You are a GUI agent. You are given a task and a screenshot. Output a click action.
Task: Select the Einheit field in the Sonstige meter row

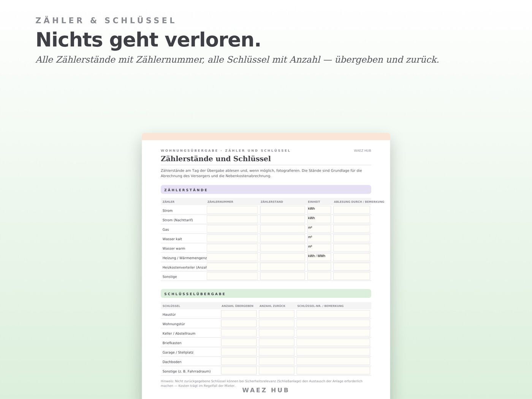pos(319,276)
